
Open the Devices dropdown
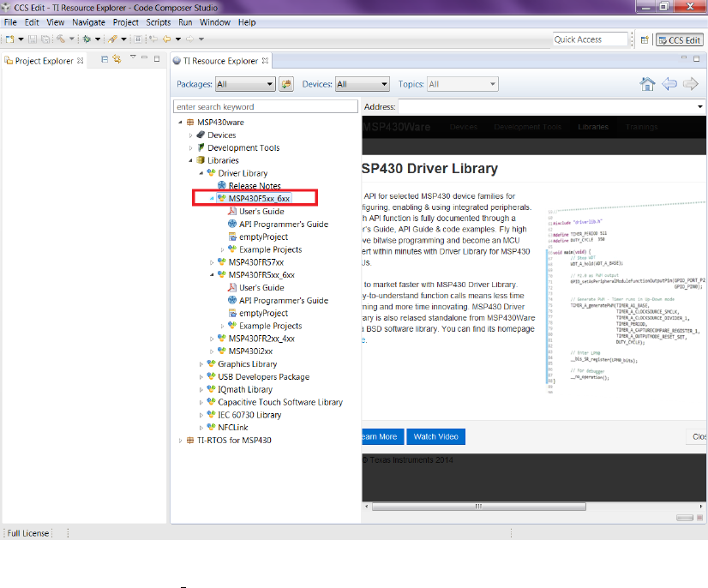coord(362,84)
